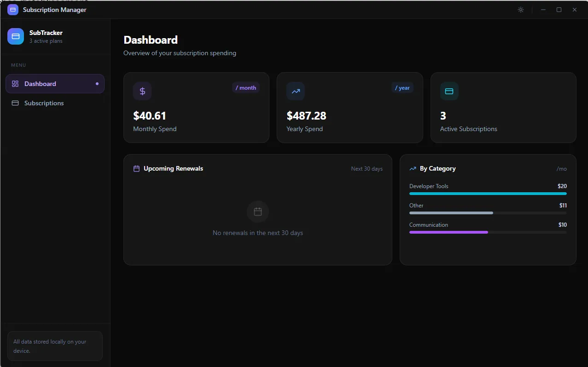The width and height of the screenshot is (588, 367).
Task: Open the Dashboard menu item
Action: (x=55, y=84)
